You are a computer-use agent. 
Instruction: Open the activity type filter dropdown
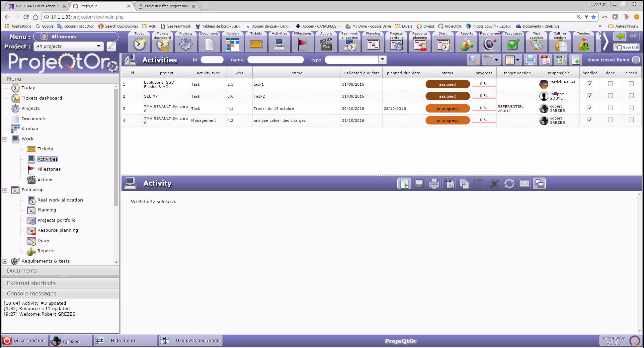[x=382, y=60]
